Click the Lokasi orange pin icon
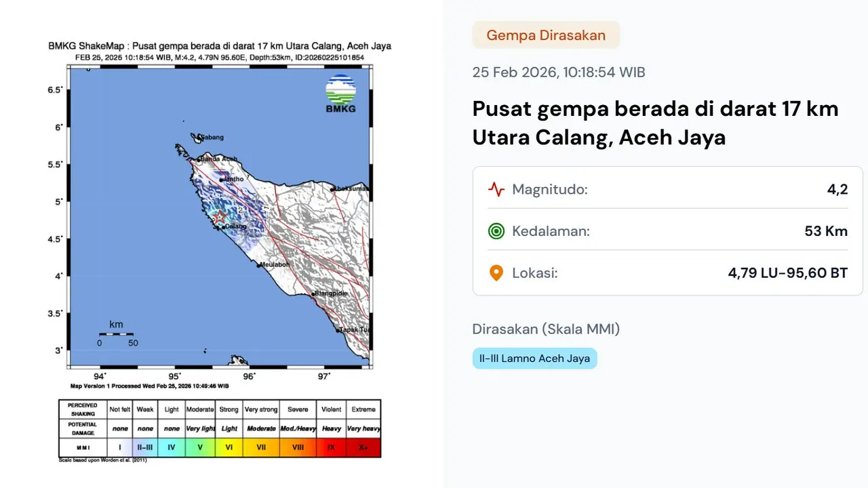This screenshot has height=488, width=868. [496, 273]
